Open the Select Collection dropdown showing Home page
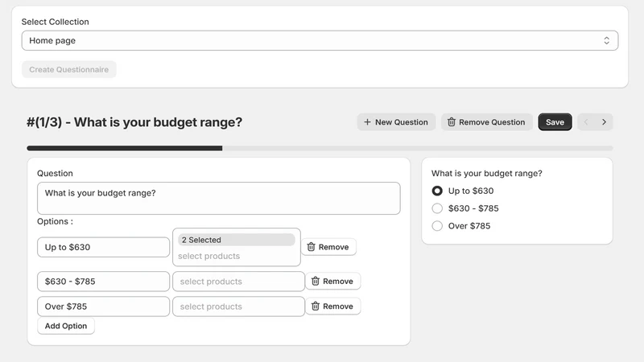 click(x=320, y=41)
